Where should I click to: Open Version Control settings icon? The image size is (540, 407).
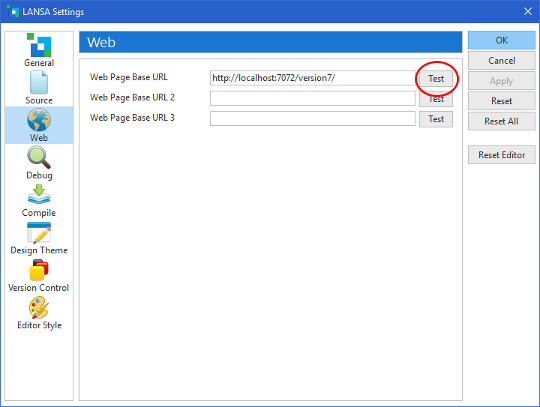click(39, 270)
